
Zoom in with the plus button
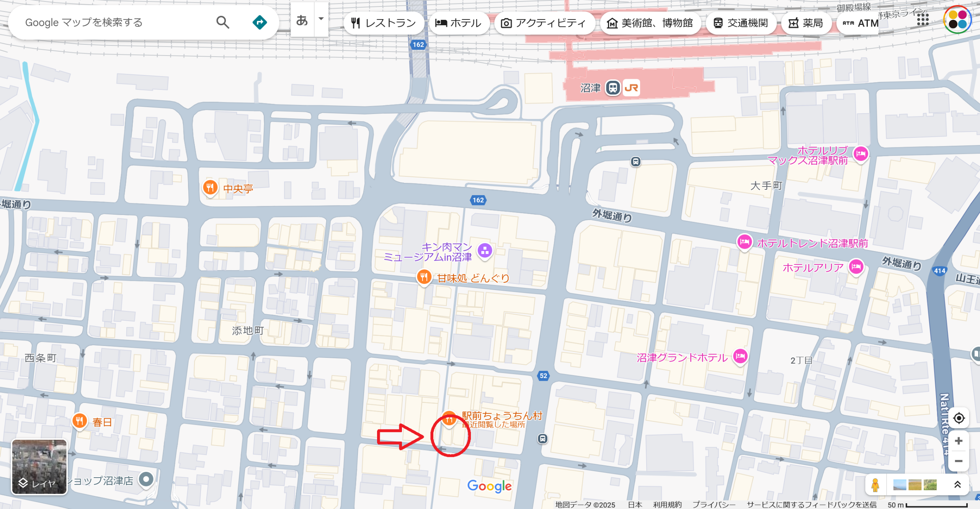(x=959, y=441)
